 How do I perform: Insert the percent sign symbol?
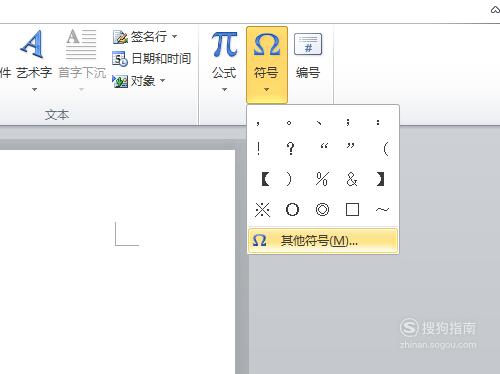click(x=322, y=179)
